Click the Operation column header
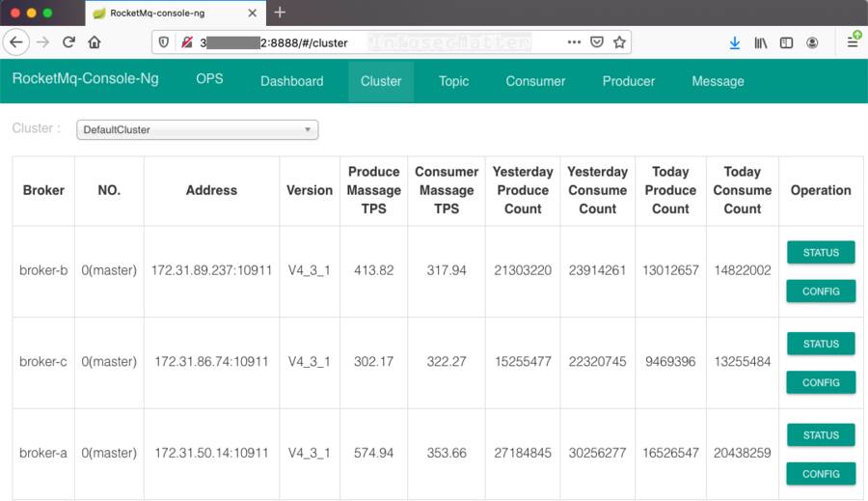 click(821, 190)
